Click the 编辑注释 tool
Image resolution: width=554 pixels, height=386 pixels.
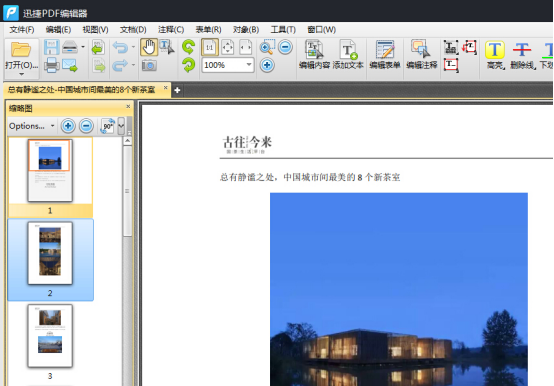tap(422, 54)
